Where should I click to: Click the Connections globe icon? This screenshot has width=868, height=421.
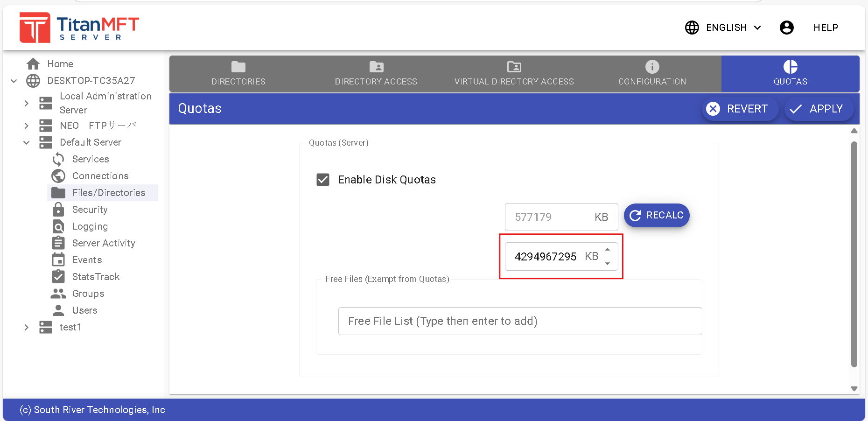(58, 176)
